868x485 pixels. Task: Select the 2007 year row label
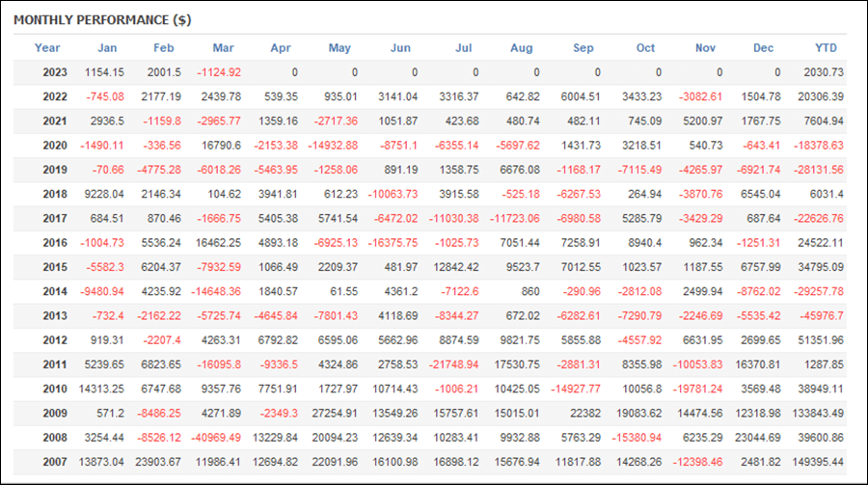55,462
